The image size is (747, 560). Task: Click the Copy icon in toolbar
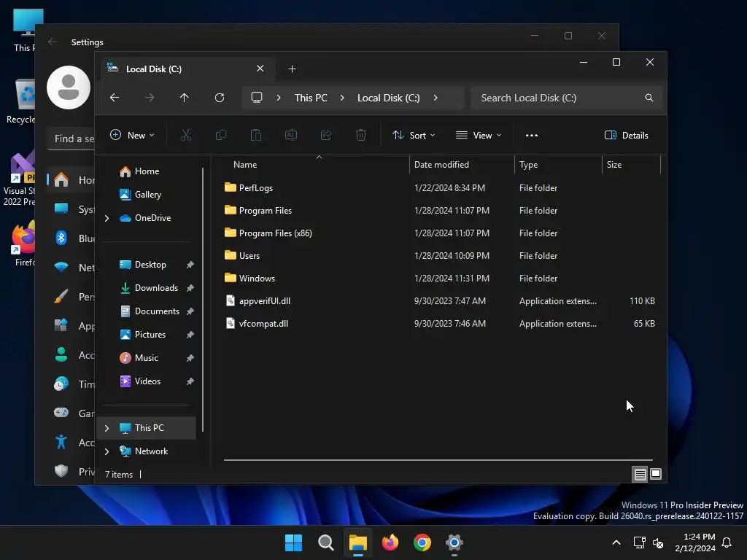[220, 135]
